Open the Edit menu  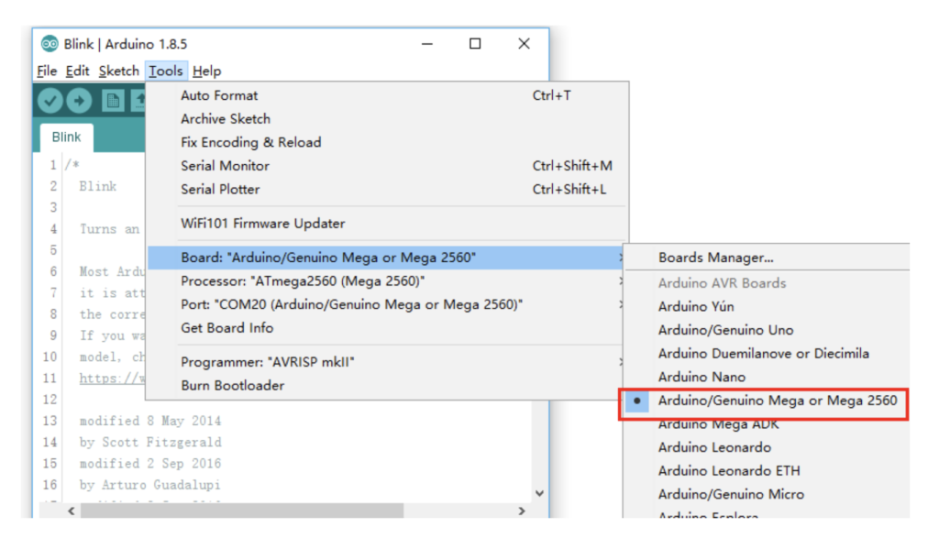pyautogui.click(x=77, y=71)
